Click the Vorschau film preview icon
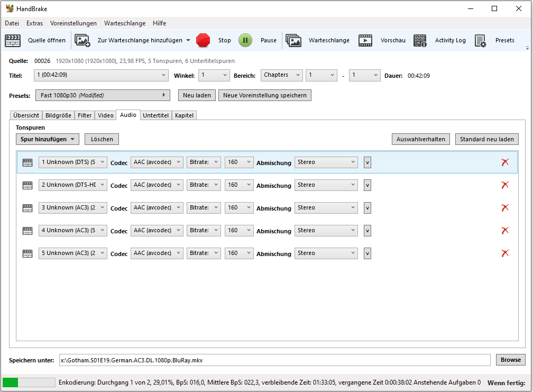533x392 pixels. click(x=365, y=40)
